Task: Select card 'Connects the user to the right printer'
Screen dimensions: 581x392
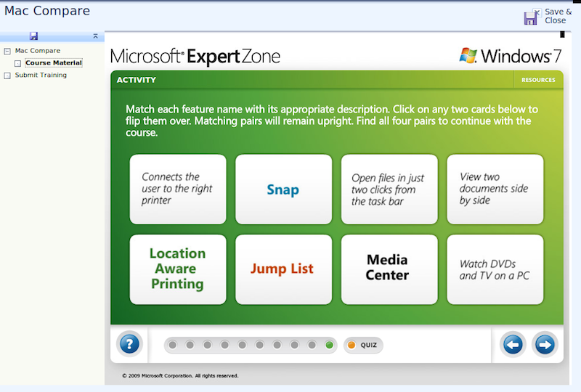Action: pyautogui.click(x=178, y=189)
